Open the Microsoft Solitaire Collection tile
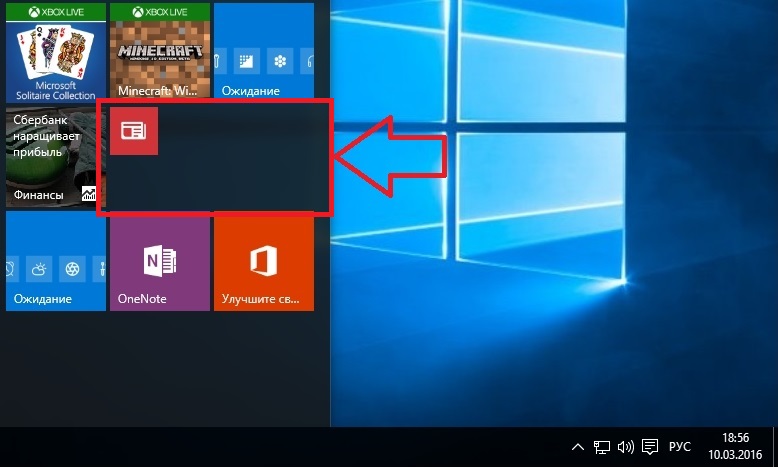The height and width of the screenshot is (467, 778). 56,52
